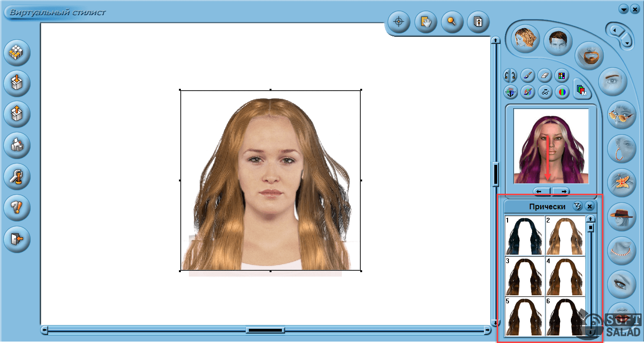Click the canvas vertical scrollbar thumb
This screenshot has width=644, height=343.
tap(495, 174)
